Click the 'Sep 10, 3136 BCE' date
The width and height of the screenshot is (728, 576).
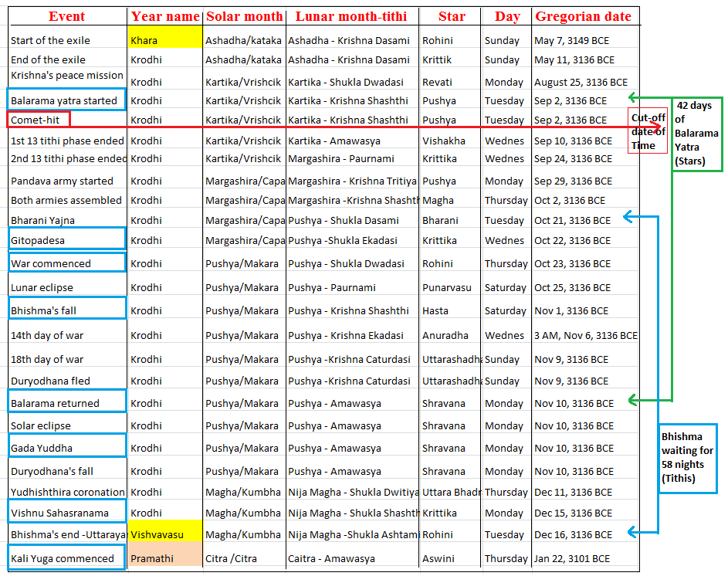pyautogui.click(x=573, y=141)
